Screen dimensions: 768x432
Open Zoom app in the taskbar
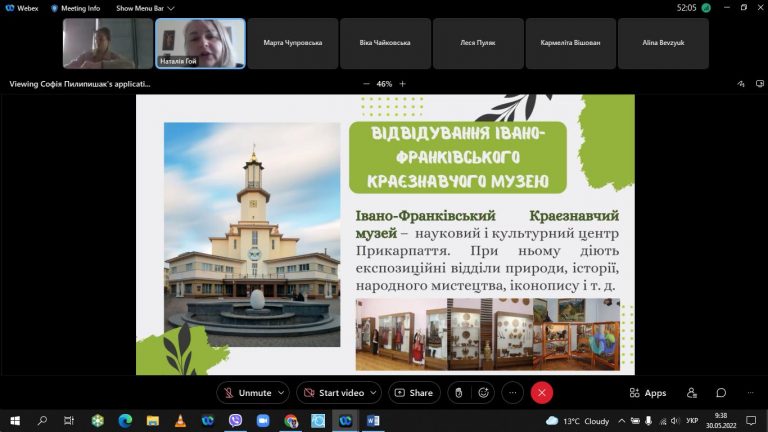(263, 421)
